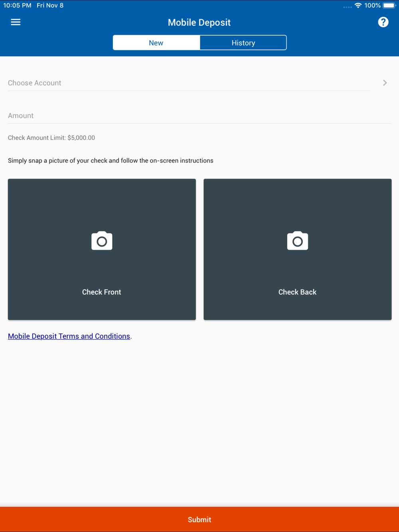Tap the camera icon for Check Back
This screenshot has width=399, height=532.
298,241
